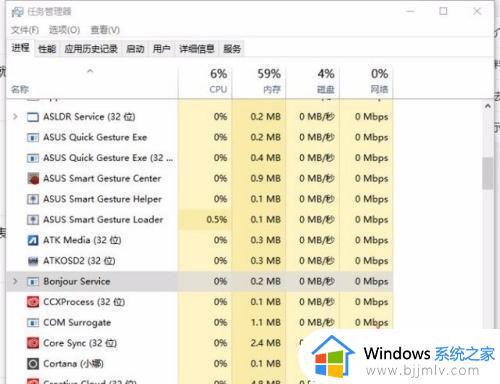This screenshot has width=500, height=384.
Task: Switch to the 进程 tab
Action: 21,48
